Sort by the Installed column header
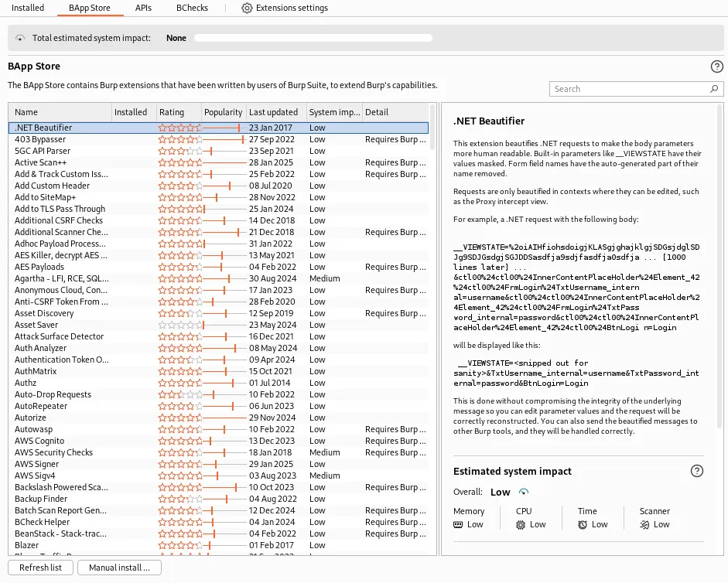This screenshot has height=583, width=728. point(134,112)
